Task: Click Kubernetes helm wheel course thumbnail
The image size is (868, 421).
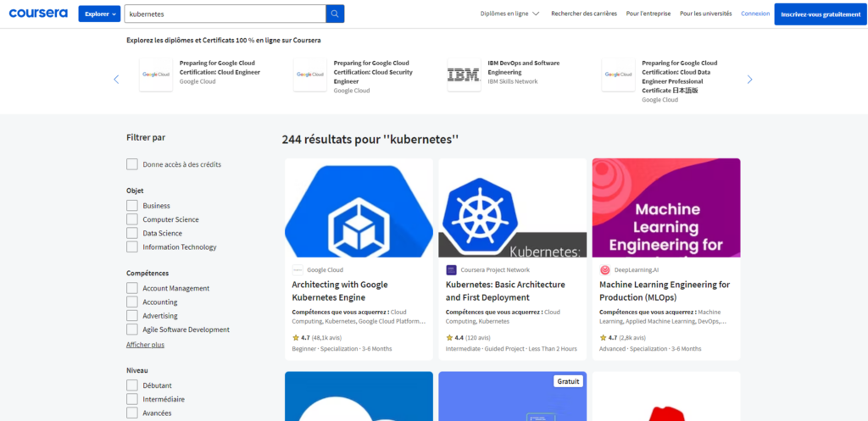Action: [513, 208]
